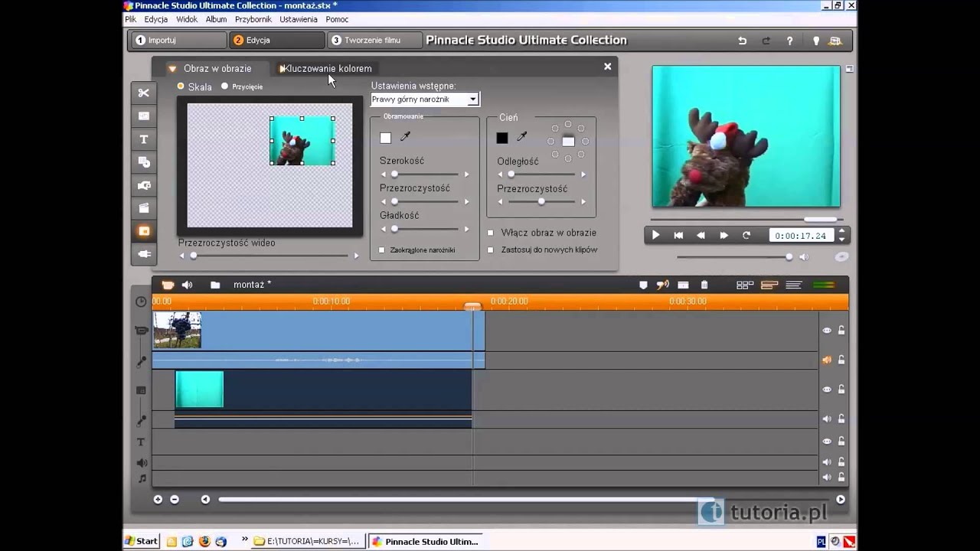Click the trash delete clip icon
980x551 pixels.
click(704, 285)
